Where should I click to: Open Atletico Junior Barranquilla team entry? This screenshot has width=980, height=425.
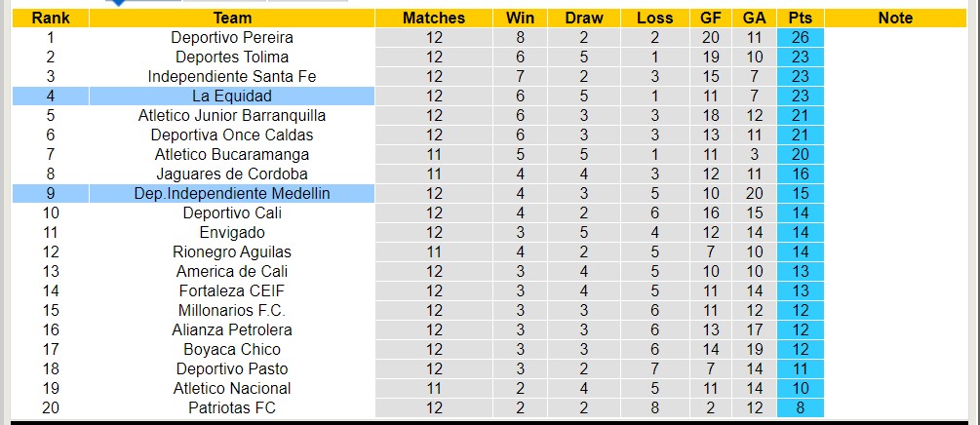coord(232,115)
